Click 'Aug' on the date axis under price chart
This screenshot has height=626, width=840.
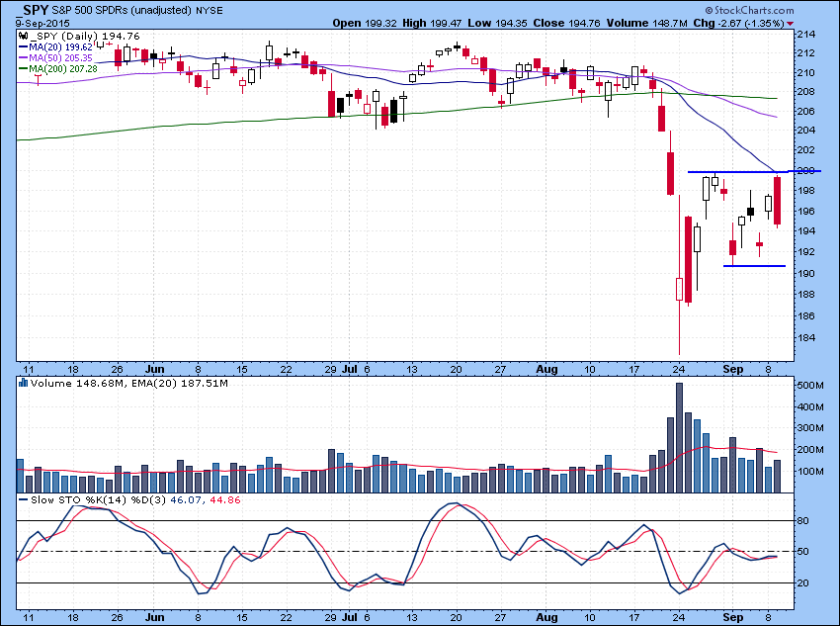point(546,369)
